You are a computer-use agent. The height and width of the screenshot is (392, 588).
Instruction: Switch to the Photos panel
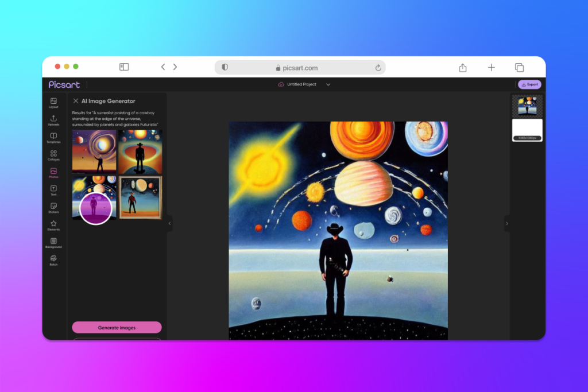(x=53, y=173)
